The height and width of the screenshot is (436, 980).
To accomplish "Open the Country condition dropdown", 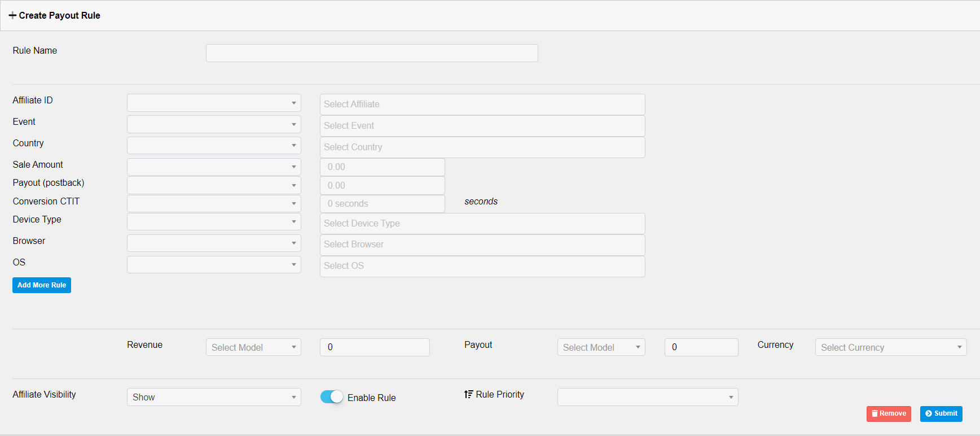I will (x=214, y=146).
